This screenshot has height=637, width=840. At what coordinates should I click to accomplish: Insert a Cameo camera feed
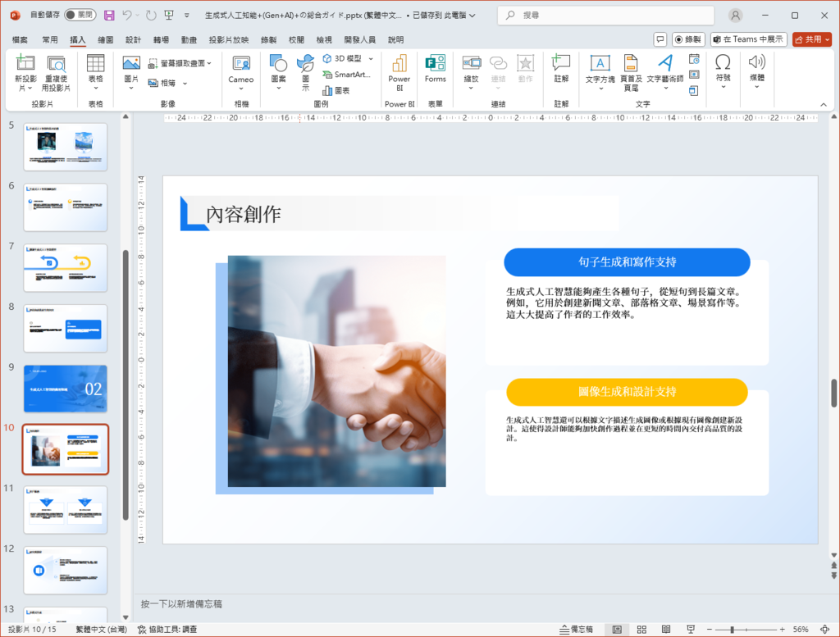241,73
